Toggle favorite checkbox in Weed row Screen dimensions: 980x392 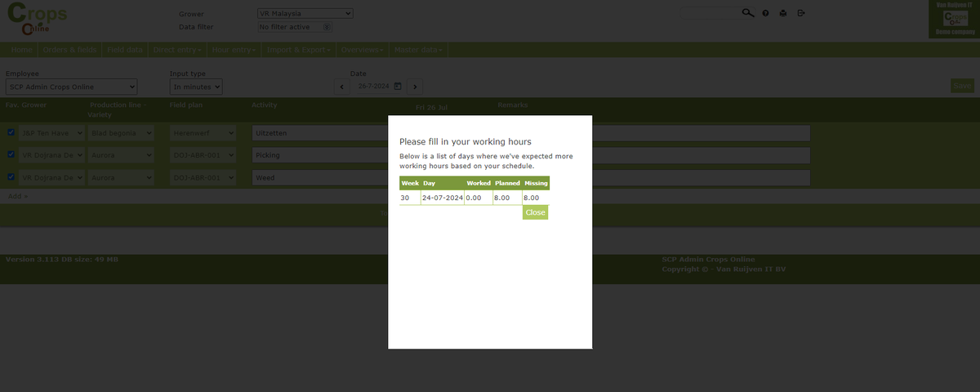11,176
